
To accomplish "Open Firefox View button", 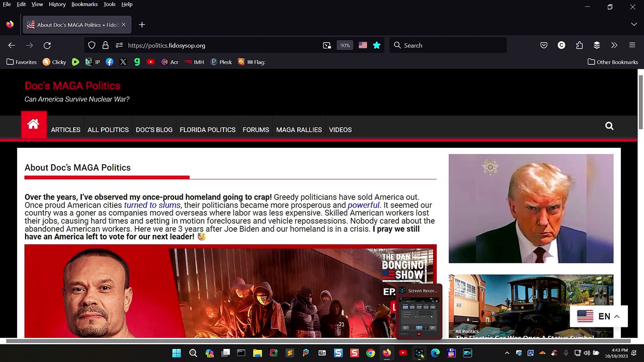I will click(x=10, y=25).
